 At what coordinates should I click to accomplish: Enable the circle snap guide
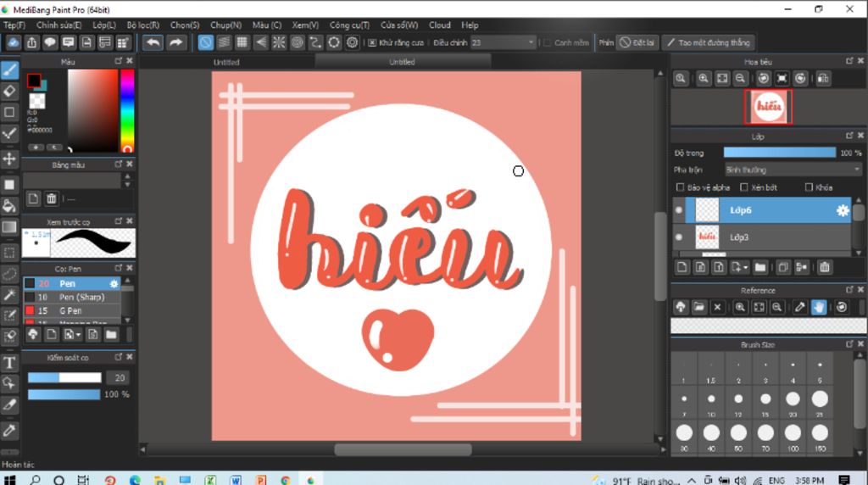pos(298,42)
